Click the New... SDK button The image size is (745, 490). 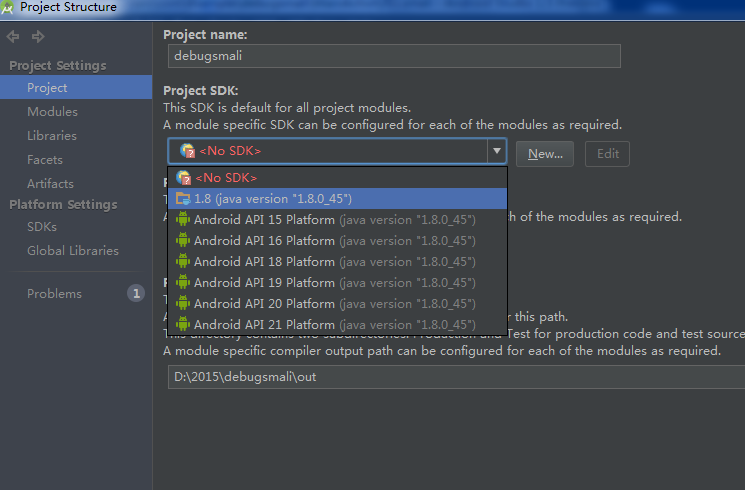[x=545, y=154]
